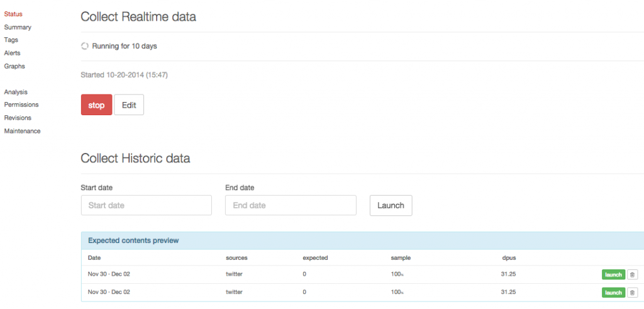Focus the Start date input field
The height and width of the screenshot is (309, 644).
146,206
